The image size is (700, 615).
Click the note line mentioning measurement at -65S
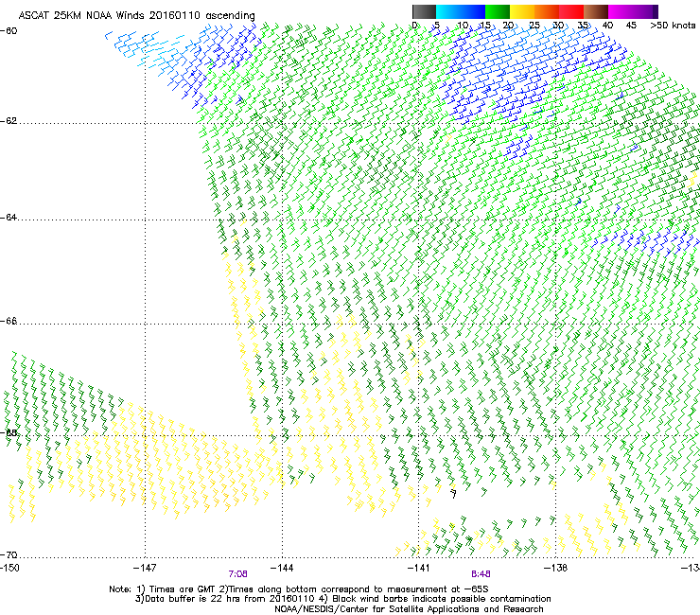(x=299, y=589)
